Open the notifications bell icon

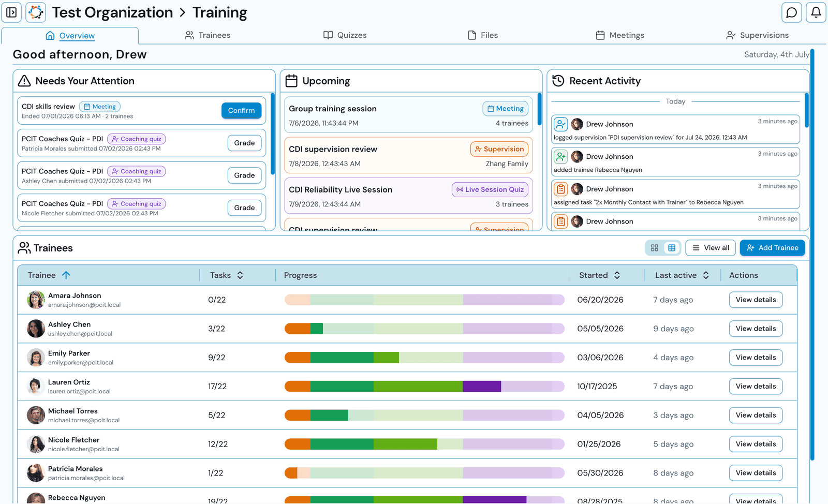point(816,12)
